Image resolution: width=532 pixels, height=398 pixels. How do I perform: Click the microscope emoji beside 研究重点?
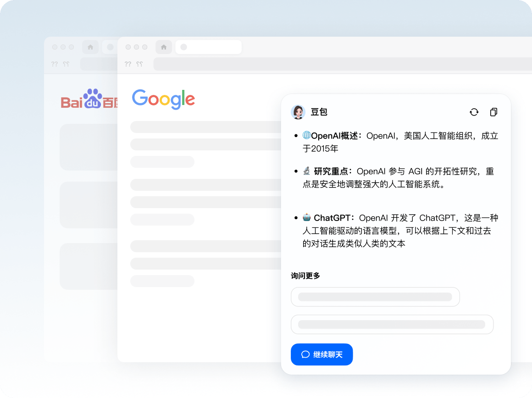(x=307, y=171)
